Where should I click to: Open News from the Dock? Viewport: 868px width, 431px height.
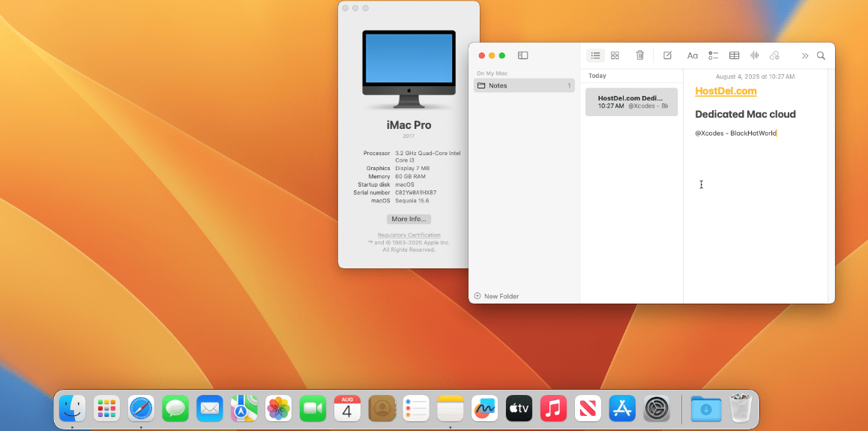pos(588,409)
